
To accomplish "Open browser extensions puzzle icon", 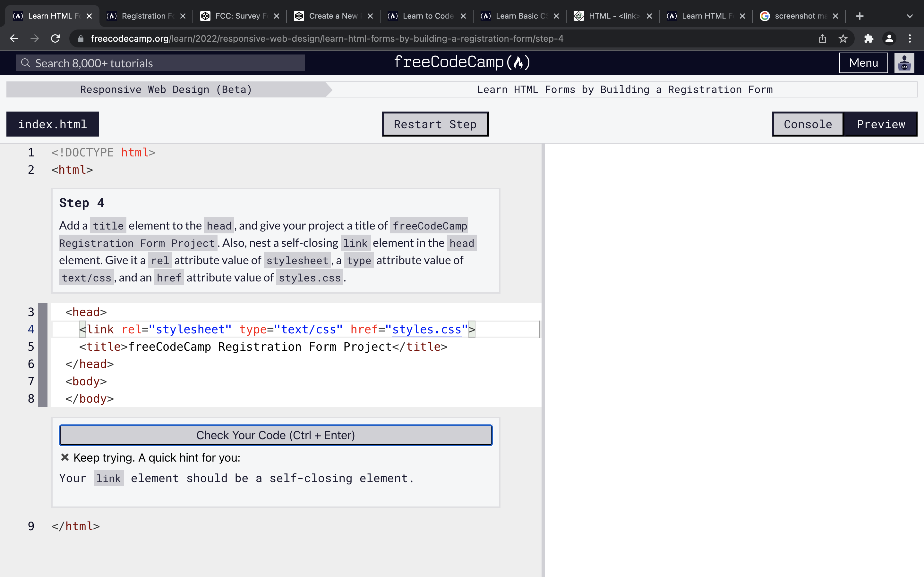I will [868, 38].
